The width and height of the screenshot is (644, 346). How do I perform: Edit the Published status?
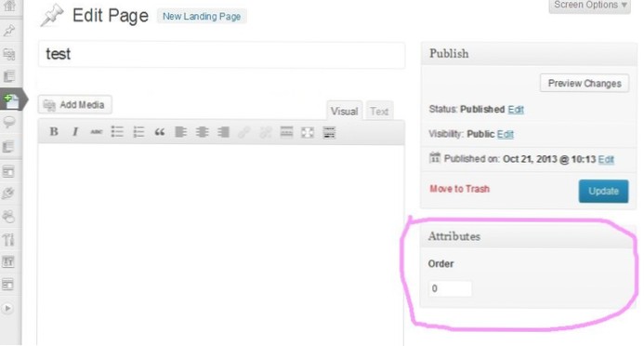516,110
